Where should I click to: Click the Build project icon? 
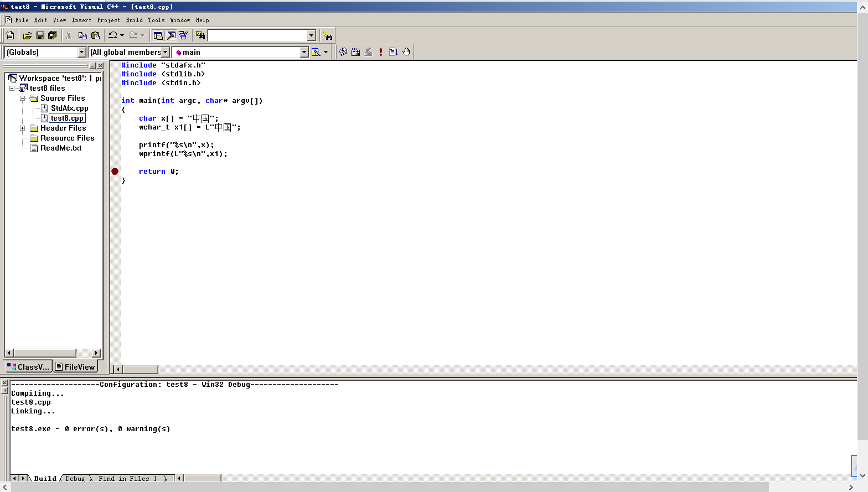point(355,52)
